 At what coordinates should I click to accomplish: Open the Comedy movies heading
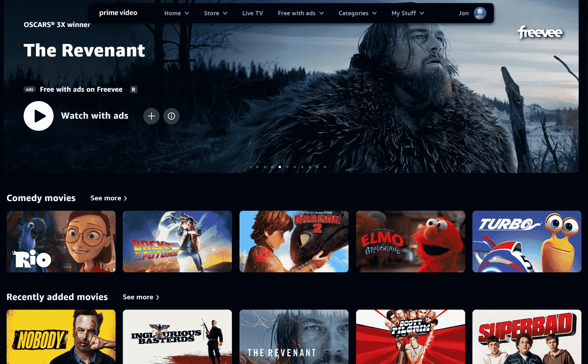(41, 198)
